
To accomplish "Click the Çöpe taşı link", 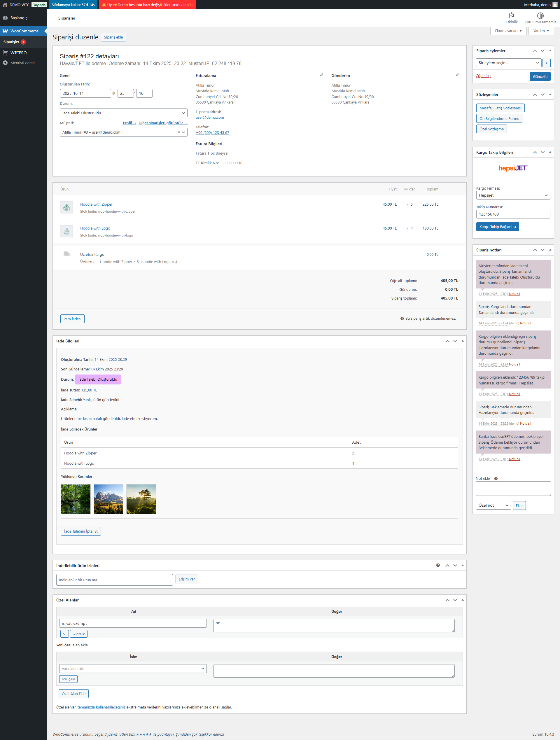I will (483, 76).
